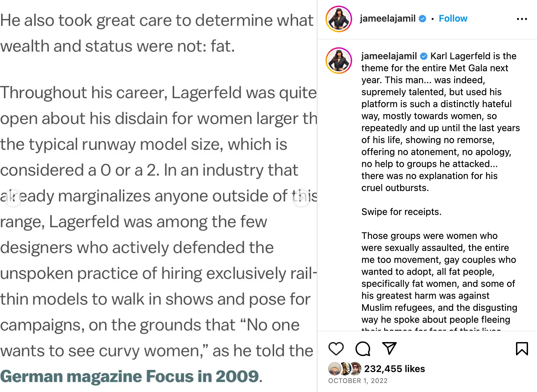
Task: Select the left carousel arrow on the article image
Action: point(13,198)
